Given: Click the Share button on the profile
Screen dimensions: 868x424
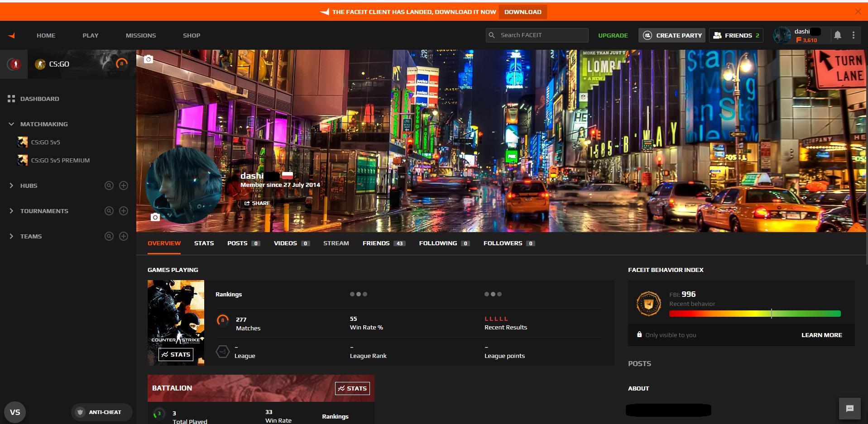Looking at the screenshot, I should coord(257,203).
